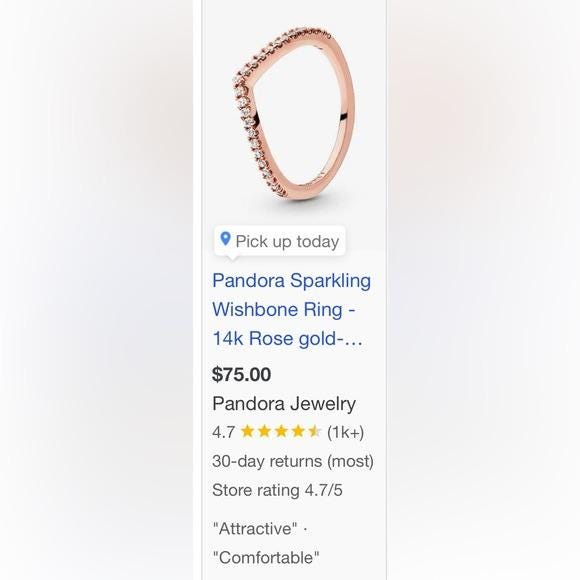
Task: Click the Store rating 4.7/5 text
Action: tap(277, 490)
